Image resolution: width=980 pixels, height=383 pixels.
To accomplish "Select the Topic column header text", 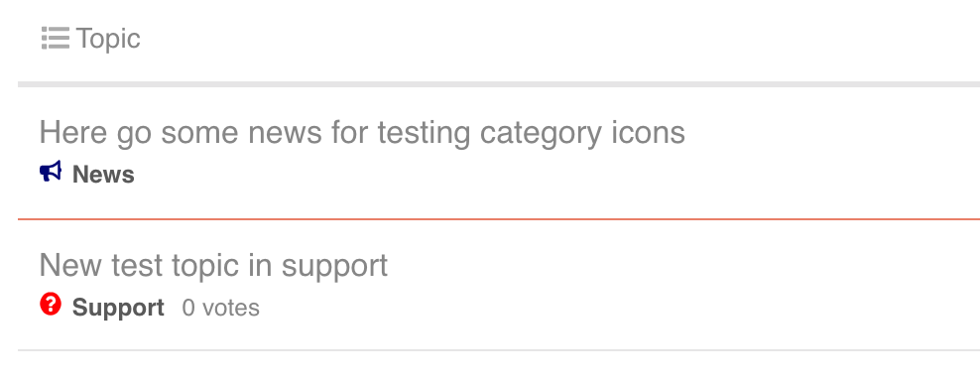I will (108, 39).
